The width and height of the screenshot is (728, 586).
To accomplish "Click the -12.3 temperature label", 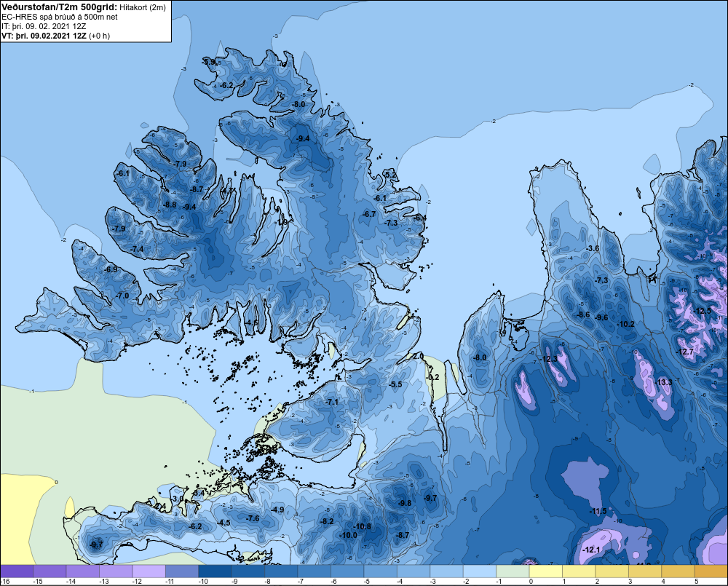I will point(549,359).
